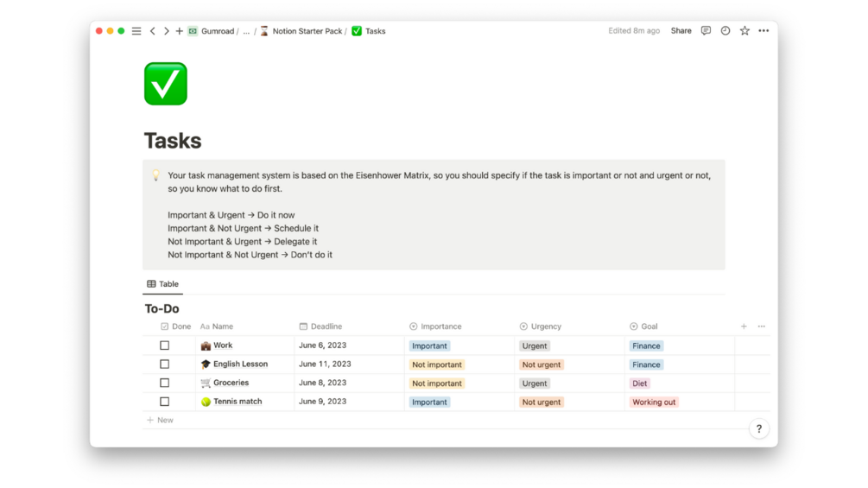The height and width of the screenshot is (488, 868).
Task: Switch to the Table view tab
Action: click(162, 284)
